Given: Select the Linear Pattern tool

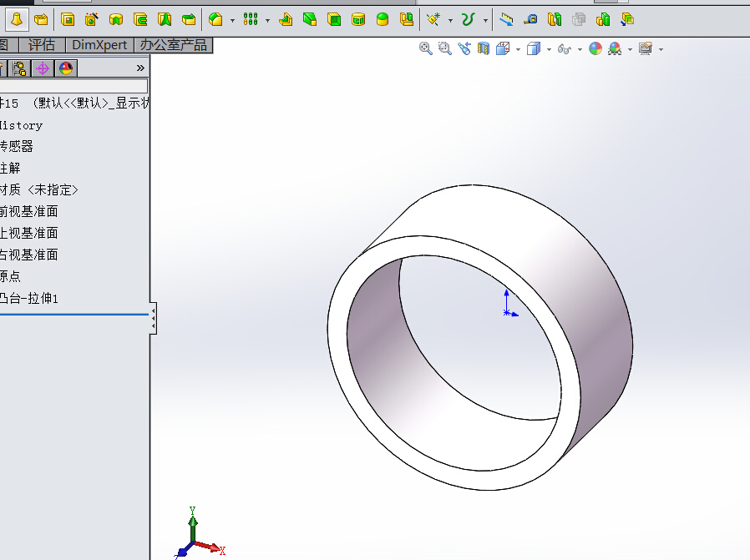Looking at the screenshot, I should 251,19.
